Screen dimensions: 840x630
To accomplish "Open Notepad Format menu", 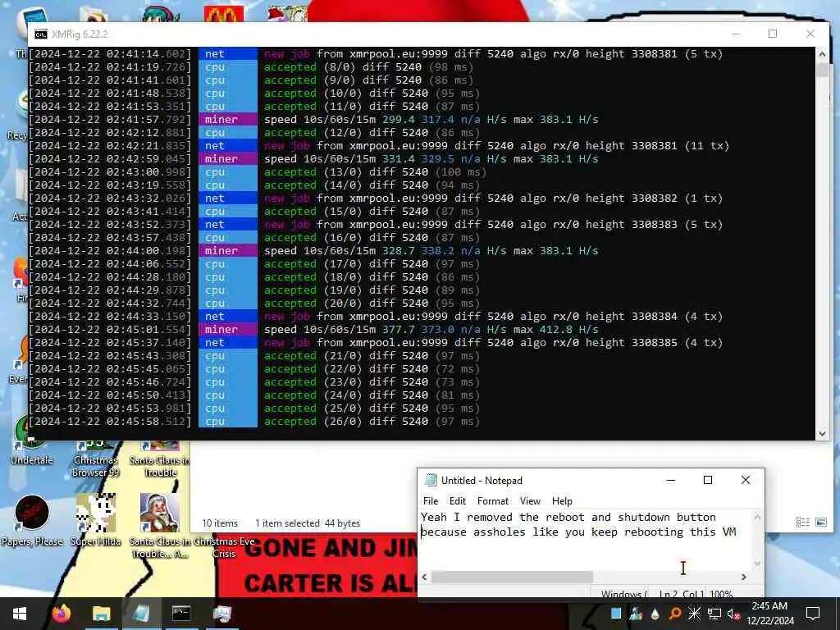I will 493,501.
